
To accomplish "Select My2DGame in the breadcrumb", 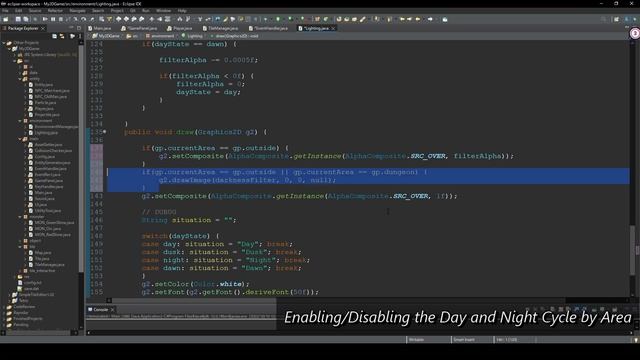I will pyautogui.click(x=106, y=36).
